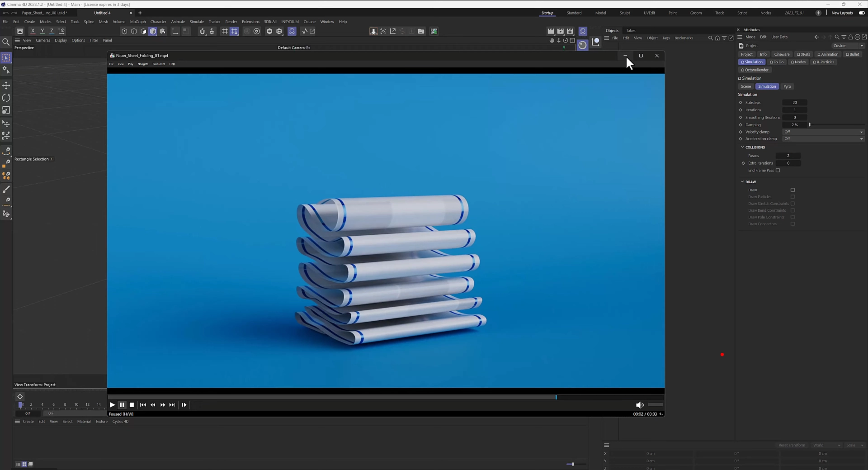Switch to Takes tab
The height and width of the screenshot is (470, 868).
pyautogui.click(x=631, y=30)
